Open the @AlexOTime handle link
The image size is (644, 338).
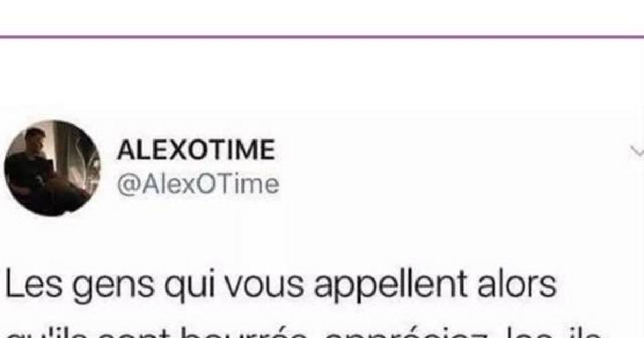click(198, 185)
